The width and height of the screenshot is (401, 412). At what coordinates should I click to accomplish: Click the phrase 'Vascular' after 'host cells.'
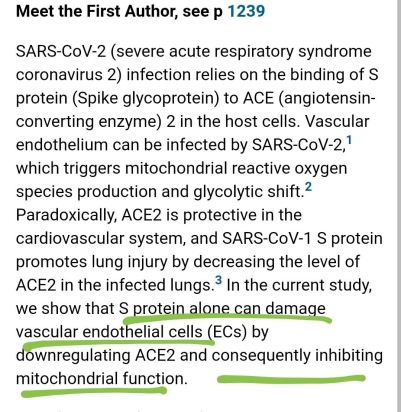pos(337,122)
